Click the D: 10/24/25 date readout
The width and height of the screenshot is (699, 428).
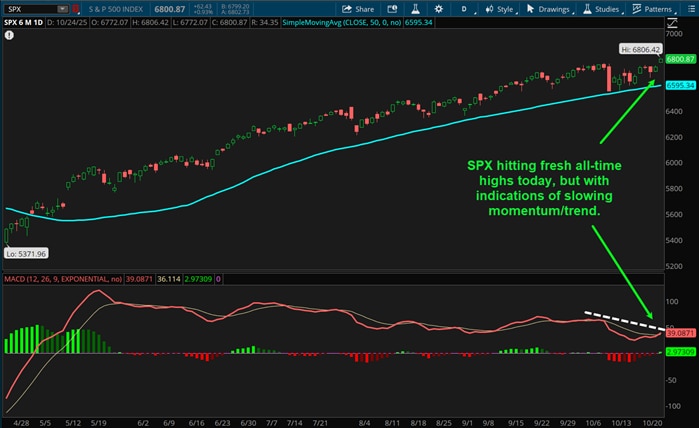point(67,22)
